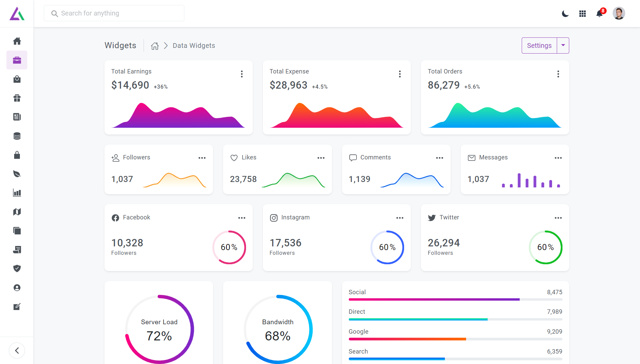Click the Settings button
This screenshot has width=640, height=364.
[x=539, y=45]
